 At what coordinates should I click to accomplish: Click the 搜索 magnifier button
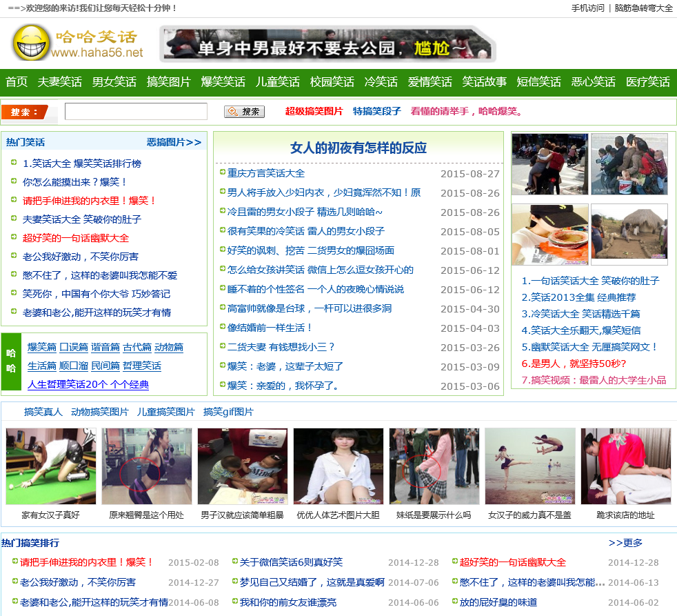[x=244, y=112]
